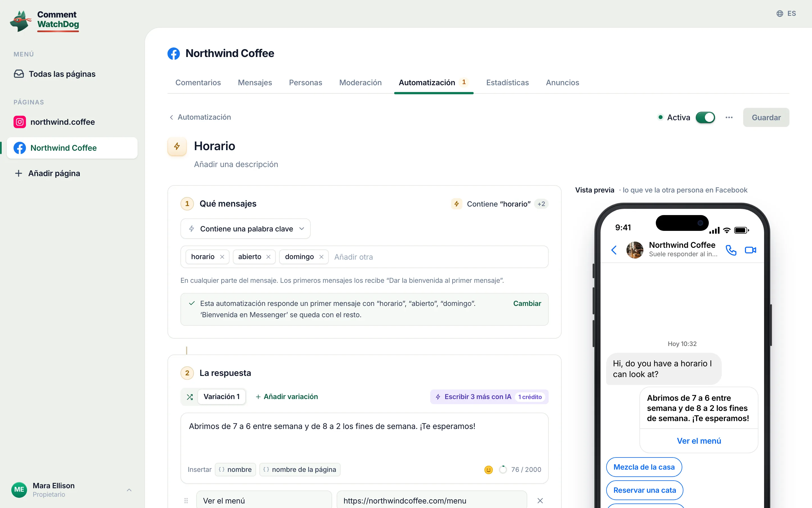812x508 pixels.
Task: Open Todas las páginas inbox
Action: coord(55,74)
